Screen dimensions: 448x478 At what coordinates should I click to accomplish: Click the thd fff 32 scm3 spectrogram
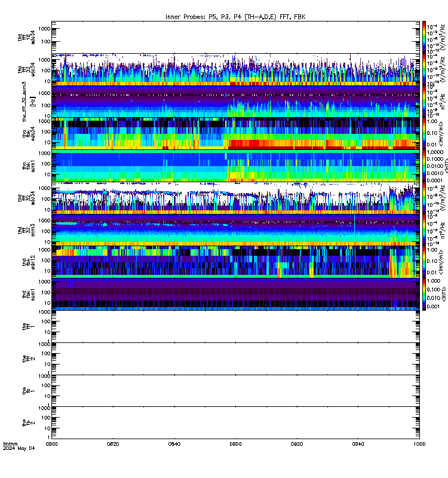click(235, 231)
